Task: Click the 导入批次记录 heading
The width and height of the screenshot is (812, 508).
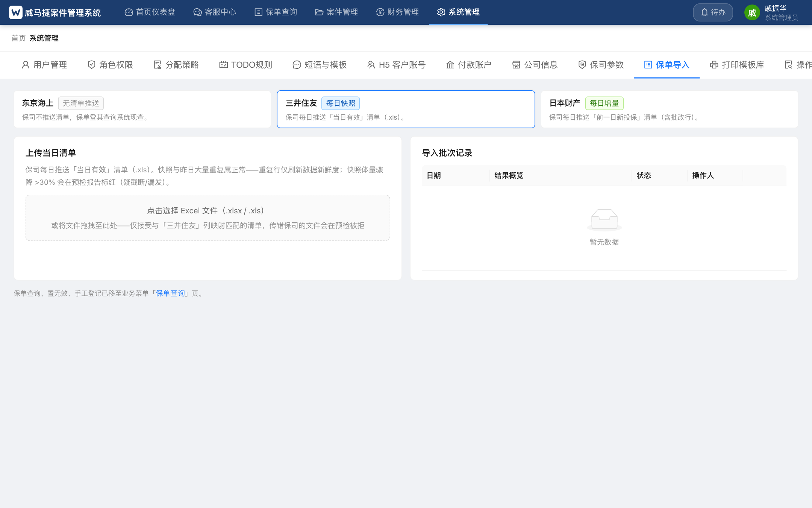Action: [x=447, y=153]
